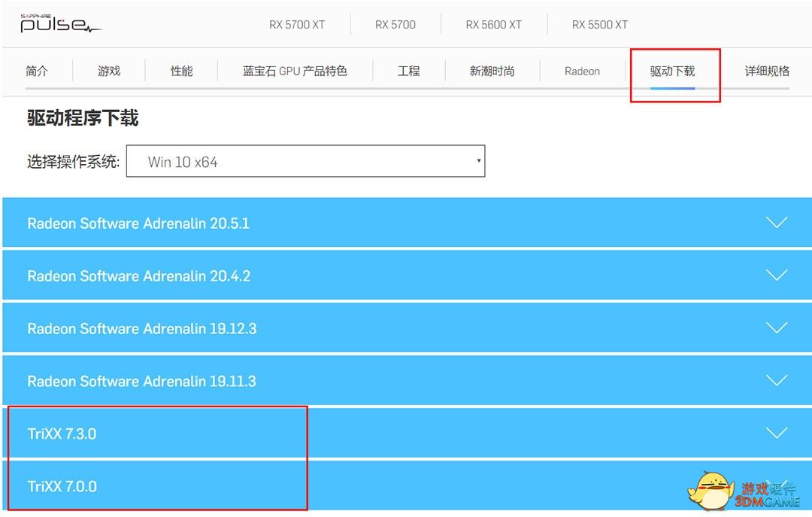Click the chevron for Adrenalin 19.11.3
This screenshot has height=517, width=812.
click(x=777, y=380)
